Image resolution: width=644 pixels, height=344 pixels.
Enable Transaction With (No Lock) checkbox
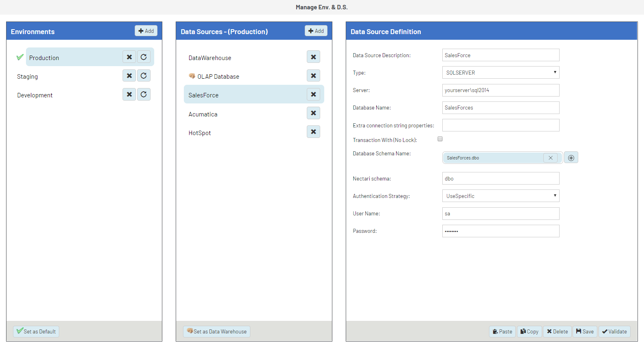point(440,139)
